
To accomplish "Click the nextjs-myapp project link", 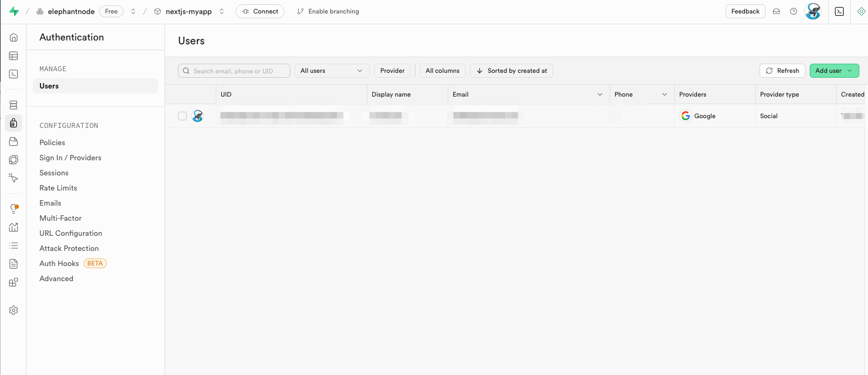I will tap(189, 11).
